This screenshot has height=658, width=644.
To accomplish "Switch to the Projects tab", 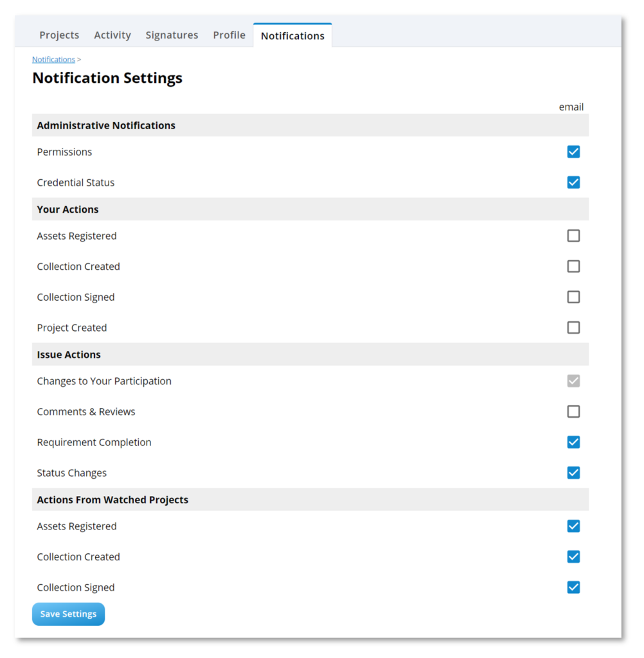I will [x=59, y=35].
